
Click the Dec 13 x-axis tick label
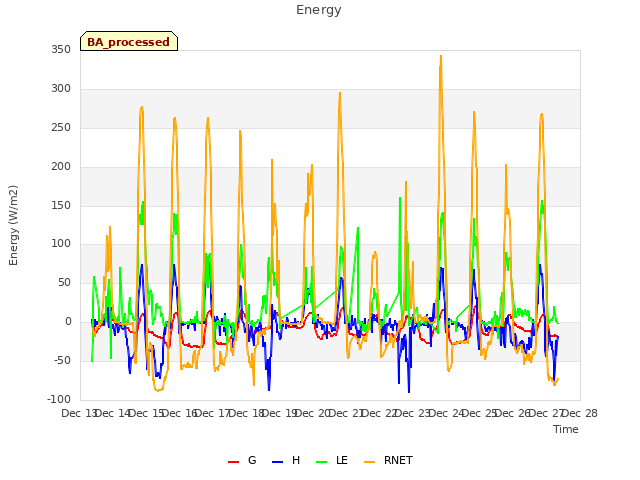[78, 413]
